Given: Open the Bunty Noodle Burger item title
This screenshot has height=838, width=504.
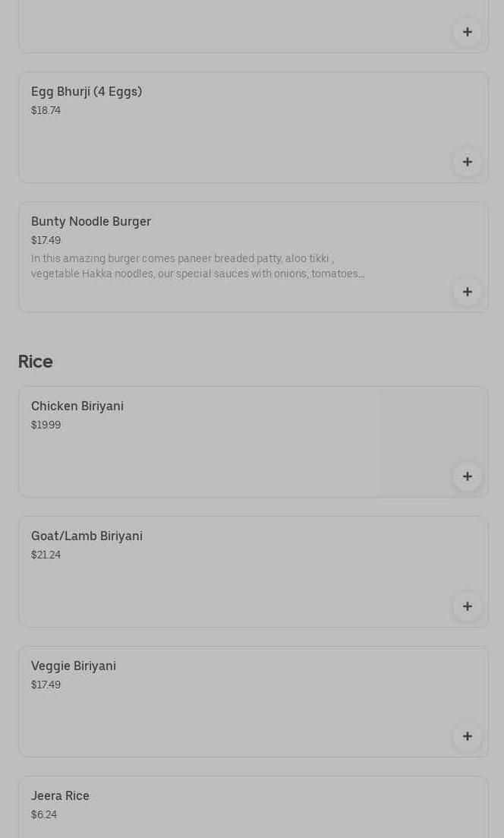Looking at the screenshot, I should pos(91,222).
